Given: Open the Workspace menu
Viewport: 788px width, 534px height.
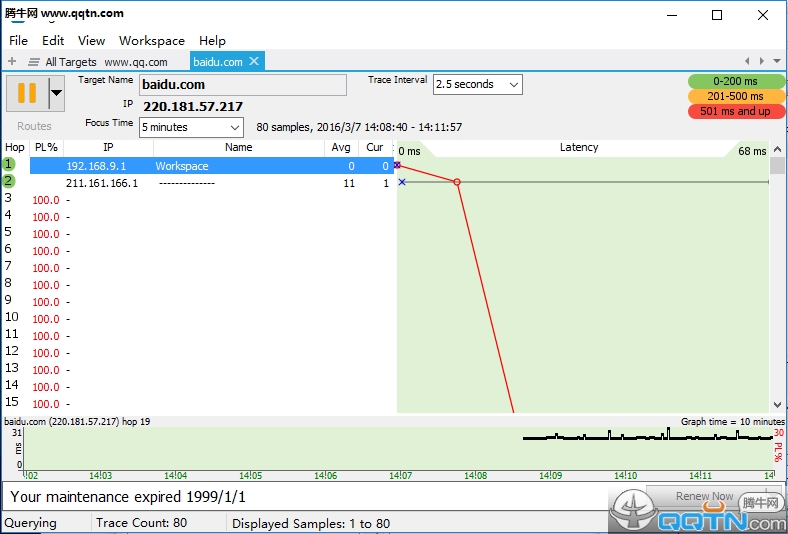Looking at the screenshot, I should 152,41.
